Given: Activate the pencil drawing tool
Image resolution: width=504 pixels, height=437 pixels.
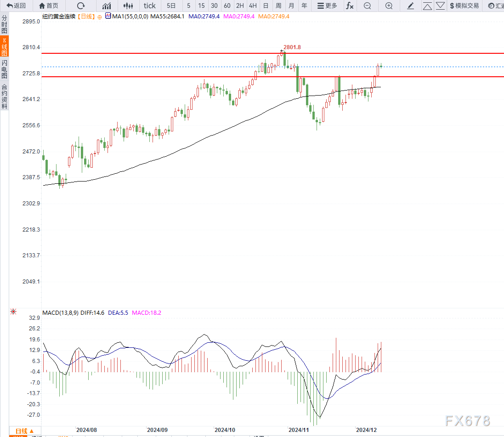Looking at the screenshot, I should pyautogui.click(x=411, y=6).
